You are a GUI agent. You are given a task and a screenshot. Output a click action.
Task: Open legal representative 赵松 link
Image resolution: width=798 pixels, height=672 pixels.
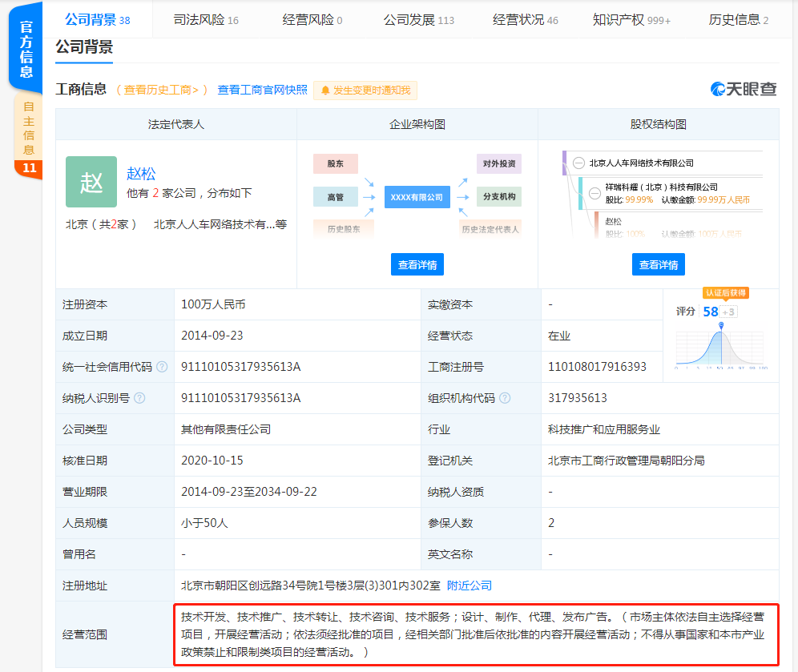pyautogui.click(x=141, y=174)
